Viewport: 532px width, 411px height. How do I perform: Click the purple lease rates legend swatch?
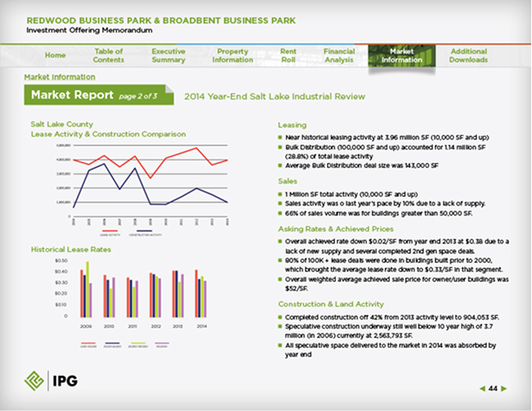click(x=162, y=343)
